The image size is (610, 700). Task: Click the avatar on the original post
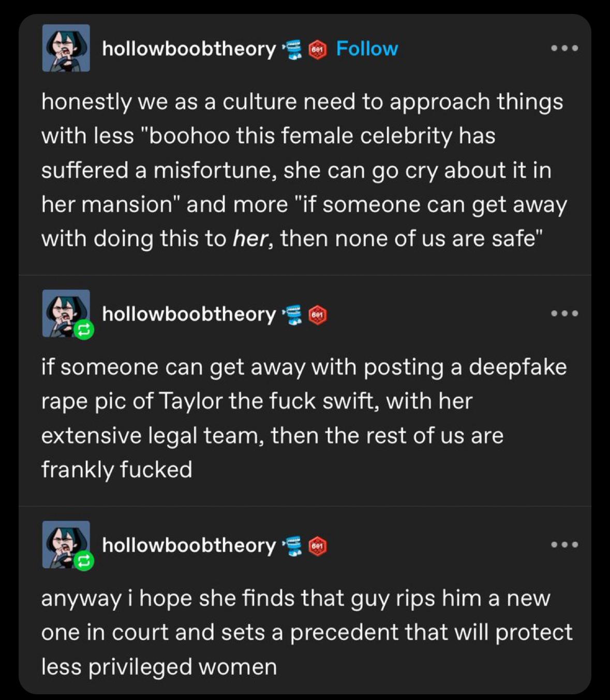tap(66, 48)
